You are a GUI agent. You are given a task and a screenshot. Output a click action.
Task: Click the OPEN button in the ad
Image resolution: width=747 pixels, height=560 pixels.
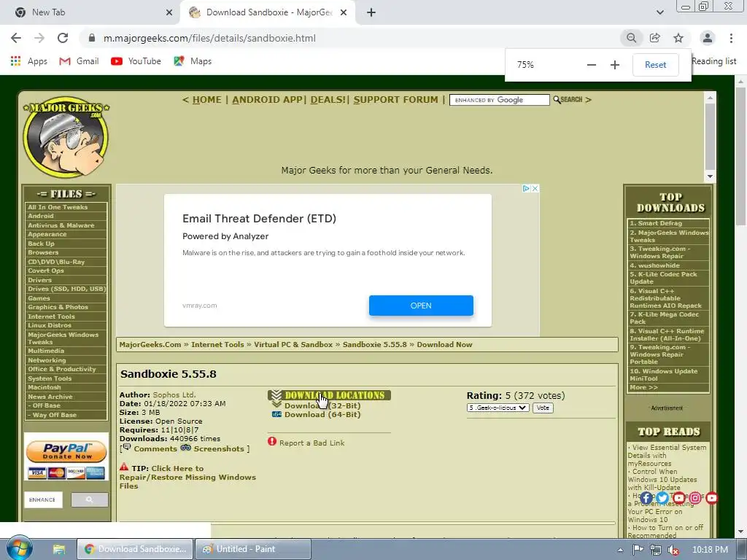pyautogui.click(x=421, y=306)
